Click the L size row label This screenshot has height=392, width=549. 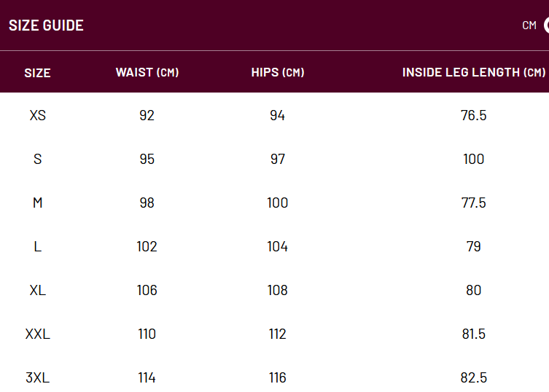[x=37, y=246]
